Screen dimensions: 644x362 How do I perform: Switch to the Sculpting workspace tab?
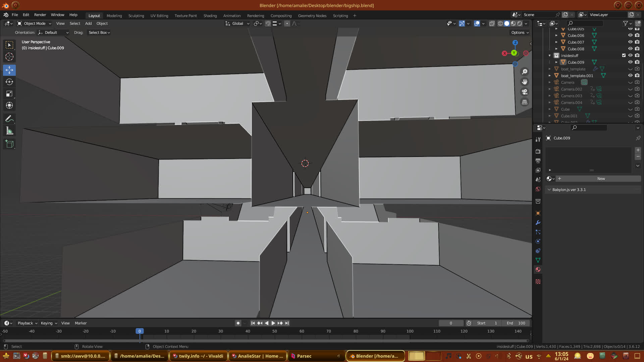pos(136,16)
